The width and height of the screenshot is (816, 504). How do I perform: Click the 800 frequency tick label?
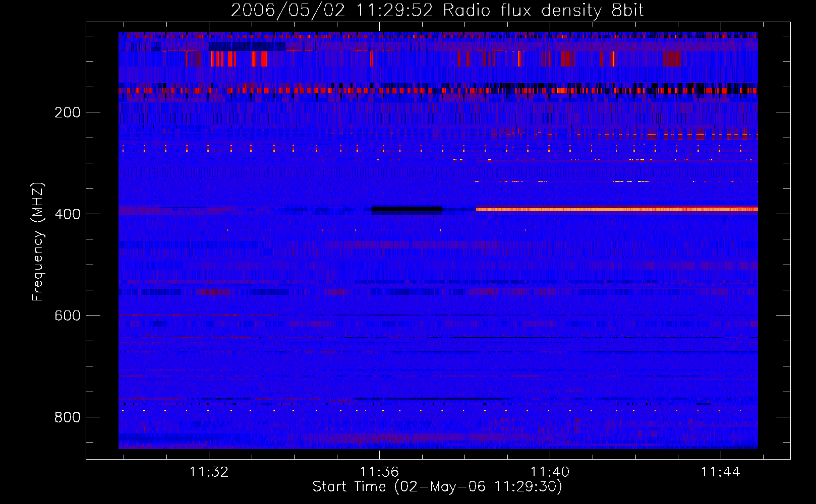click(68, 417)
